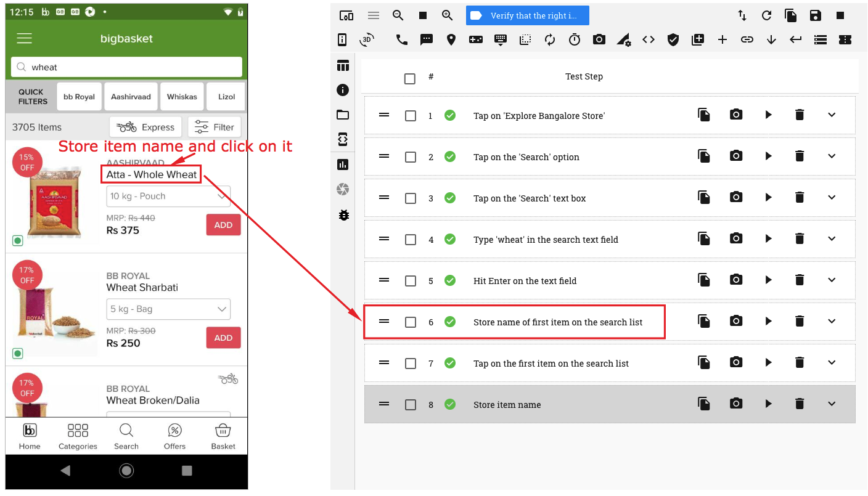Check the box for step 1
This screenshot has width=868, height=496.
click(411, 116)
